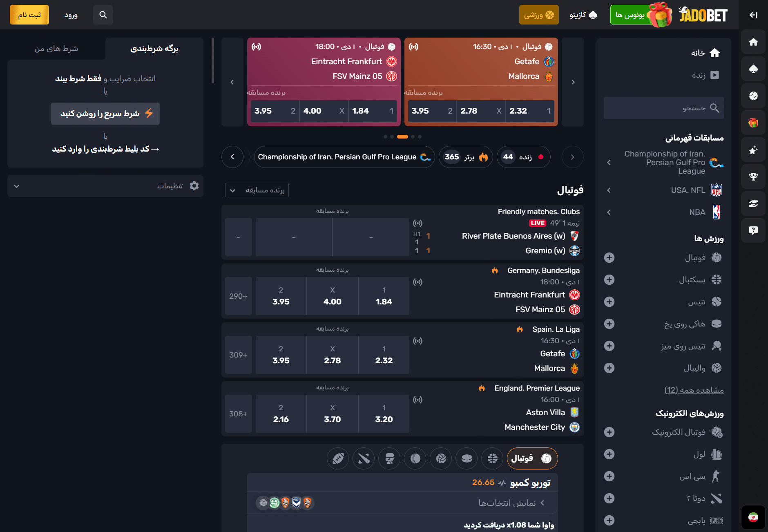768x532 pixels.
Task: Open live stream icon for Aston Villa match
Action: pos(417,400)
